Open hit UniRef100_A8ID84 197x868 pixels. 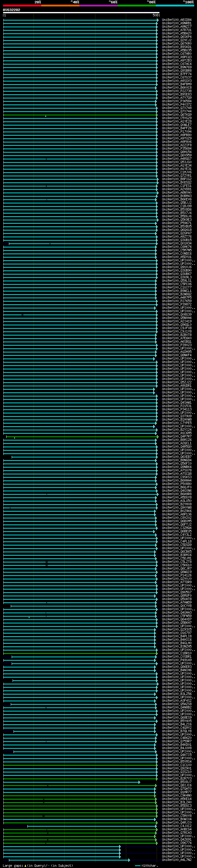tap(177, 20)
